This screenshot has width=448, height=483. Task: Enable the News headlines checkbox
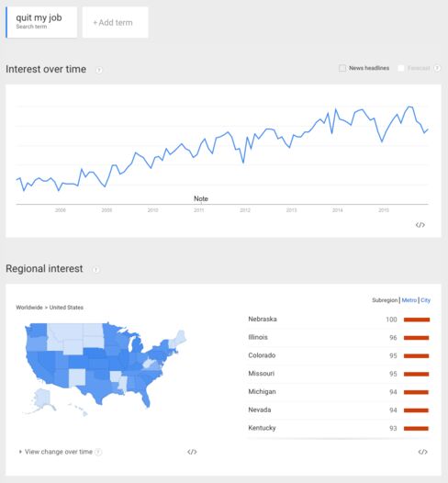click(342, 68)
